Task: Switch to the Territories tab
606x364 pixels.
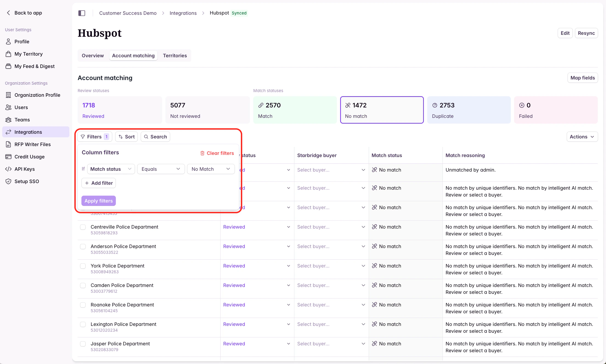Action: coord(175,56)
